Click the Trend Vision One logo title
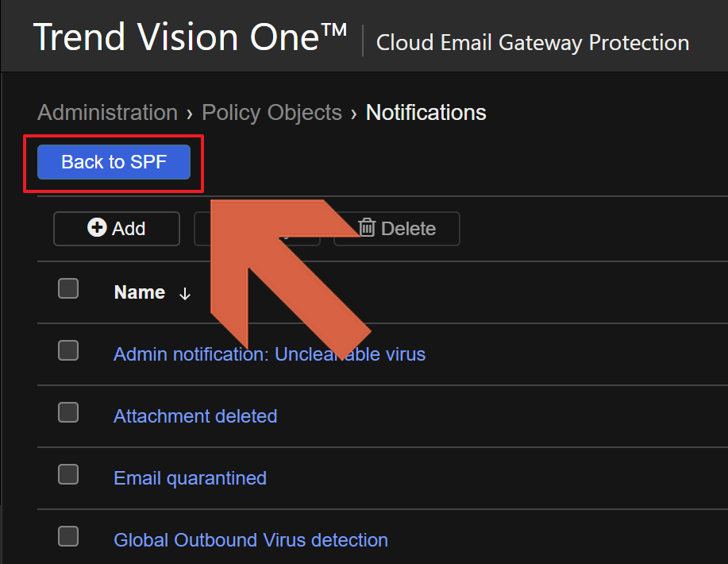This screenshot has height=564, width=728. [x=191, y=38]
